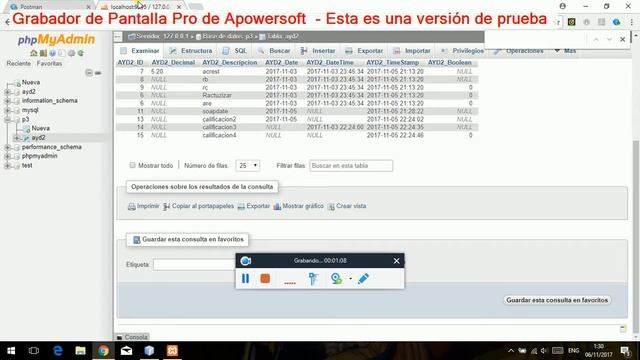This screenshot has height=360, width=640.
Task: Open Windows Start menu
Action: click(11, 351)
